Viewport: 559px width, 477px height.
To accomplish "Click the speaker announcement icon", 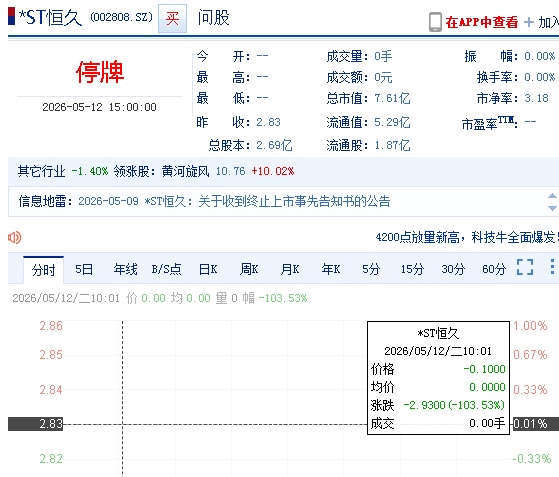I will pyautogui.click(x=15, y=237).
